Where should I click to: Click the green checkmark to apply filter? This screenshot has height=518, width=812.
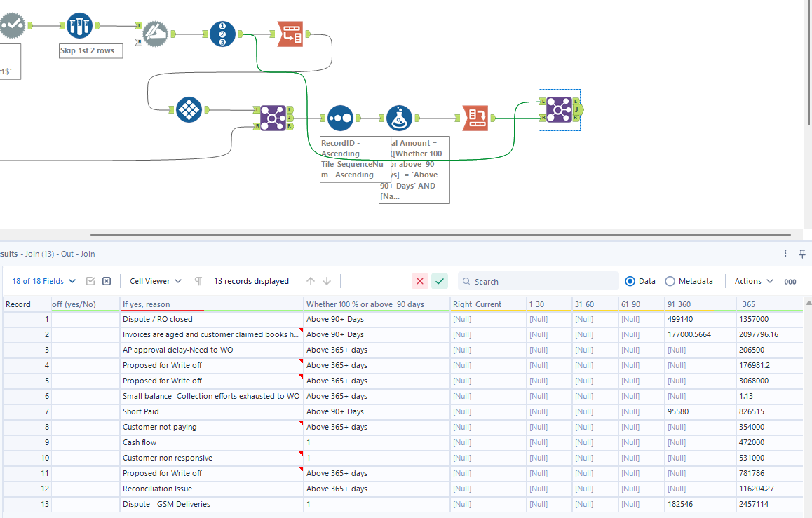point(440,280)
